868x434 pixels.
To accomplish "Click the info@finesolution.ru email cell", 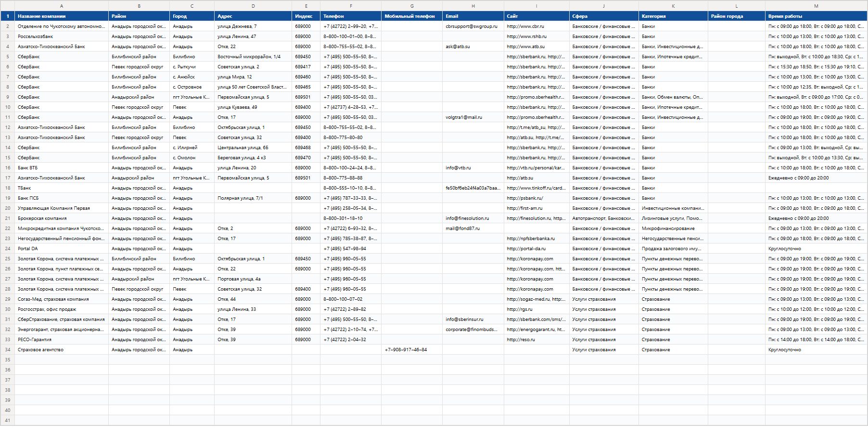I will [x=473, y=218].
